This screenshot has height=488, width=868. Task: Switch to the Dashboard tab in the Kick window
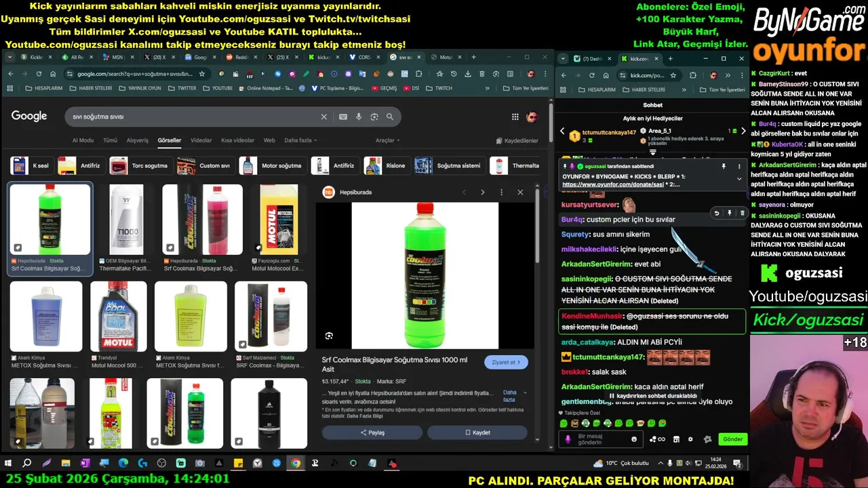click(593, 59)
